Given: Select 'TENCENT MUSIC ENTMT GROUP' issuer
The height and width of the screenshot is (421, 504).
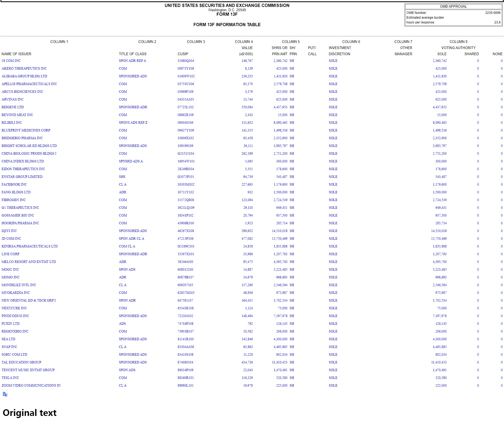Looking at the screenshot, I should pyautogui.click(x=28, y=370).
